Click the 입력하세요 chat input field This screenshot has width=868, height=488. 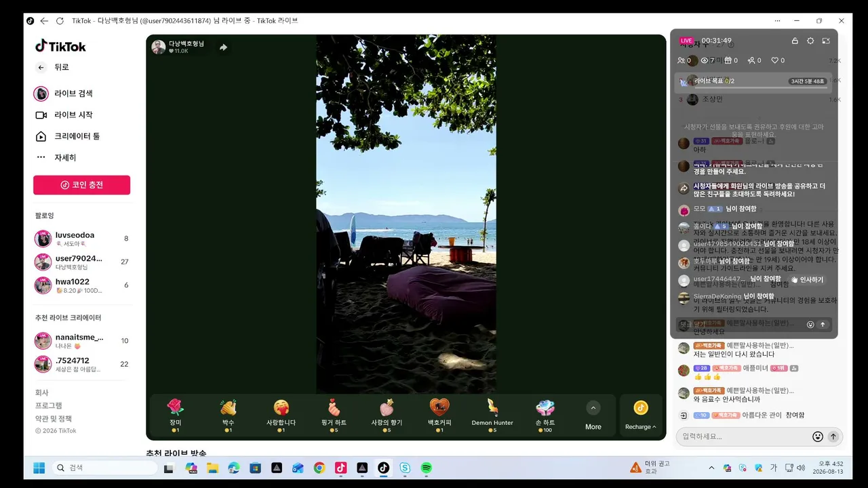coord(744,436)
